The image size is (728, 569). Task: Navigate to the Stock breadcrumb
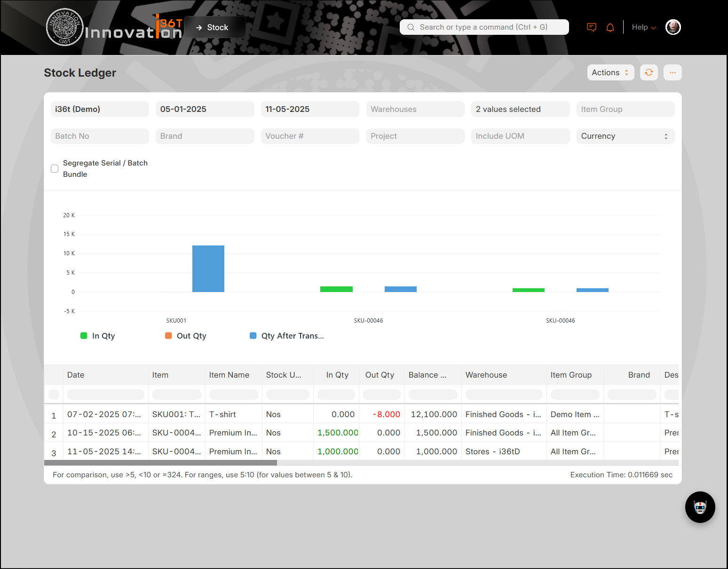(217, 27)
